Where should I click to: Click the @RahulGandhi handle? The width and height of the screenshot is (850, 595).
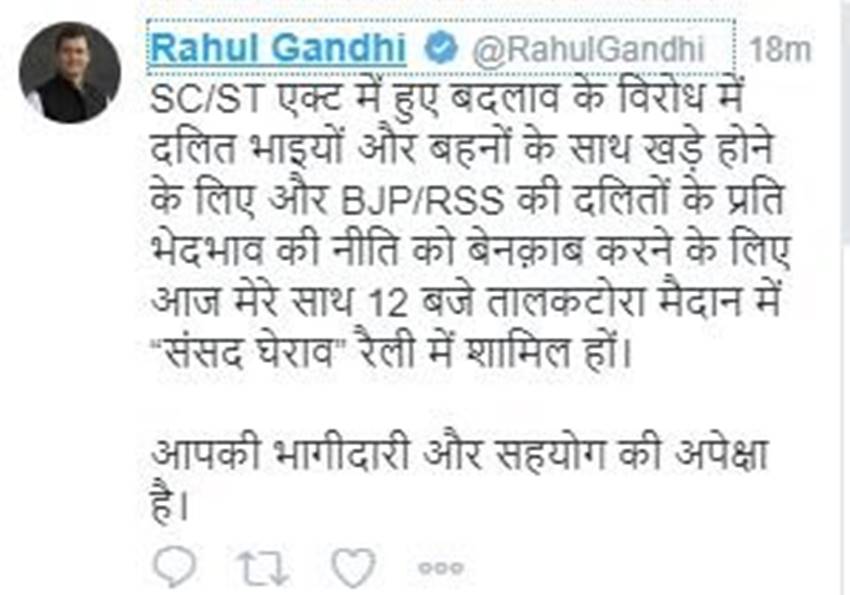coord(588,50)
